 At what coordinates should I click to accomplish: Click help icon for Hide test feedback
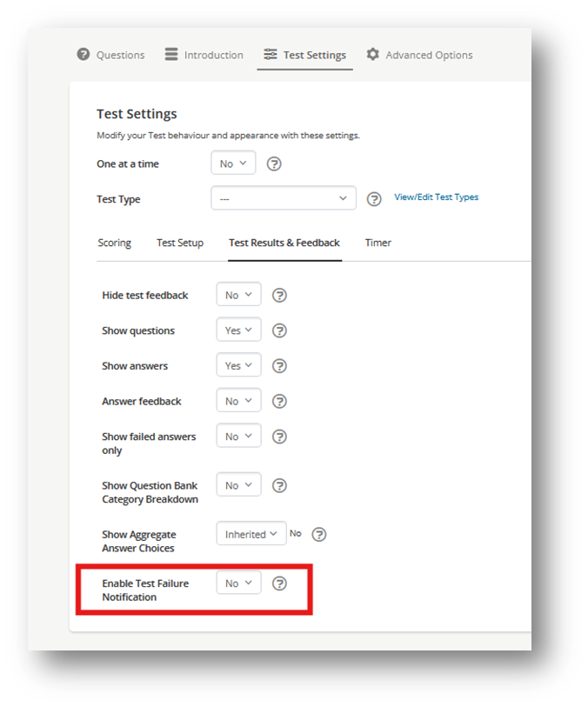(279, 296)
